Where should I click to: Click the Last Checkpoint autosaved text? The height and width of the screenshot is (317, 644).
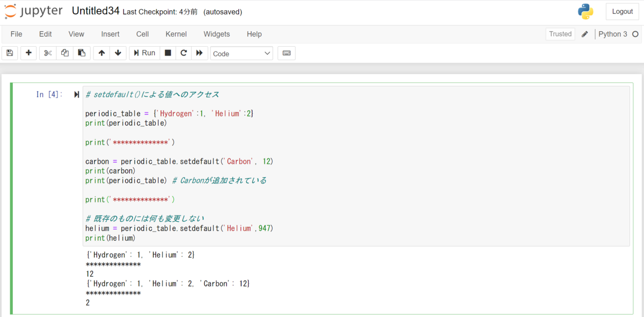(182, 12)
